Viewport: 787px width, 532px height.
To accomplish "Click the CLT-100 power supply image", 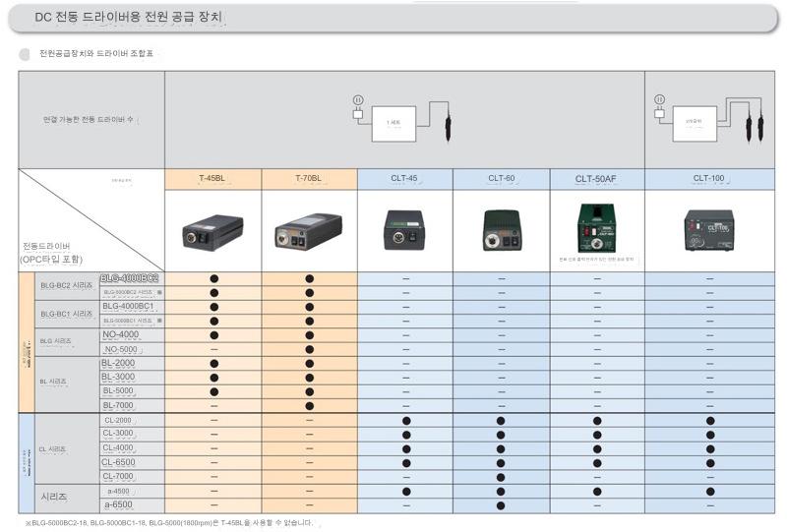I will (x=709, y=231).
